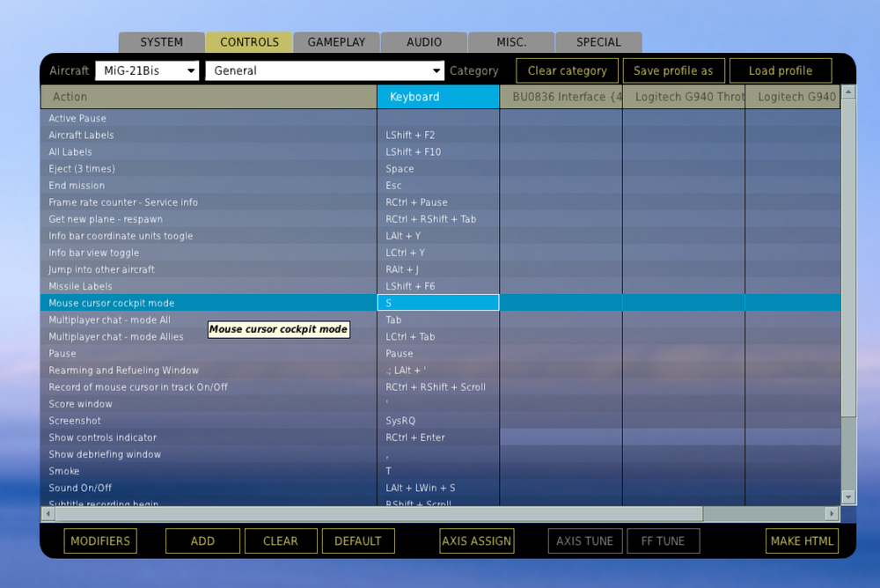Select the End mission action
This screenshot has width=880, height=588.
click(x=209, y=186)
